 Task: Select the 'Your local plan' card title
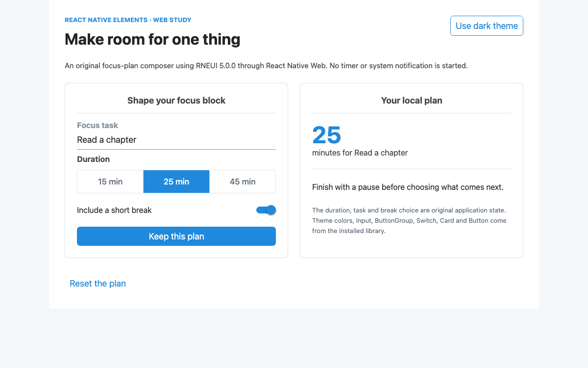click(x=412, y=101)
